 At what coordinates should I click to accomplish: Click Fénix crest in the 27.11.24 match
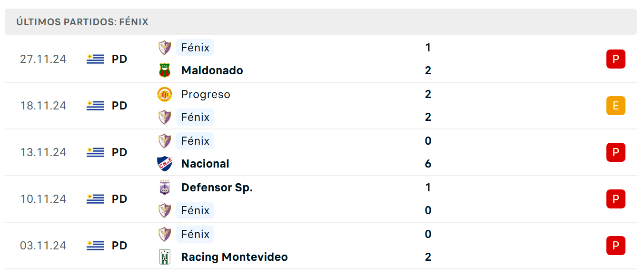tap(165, 48)
